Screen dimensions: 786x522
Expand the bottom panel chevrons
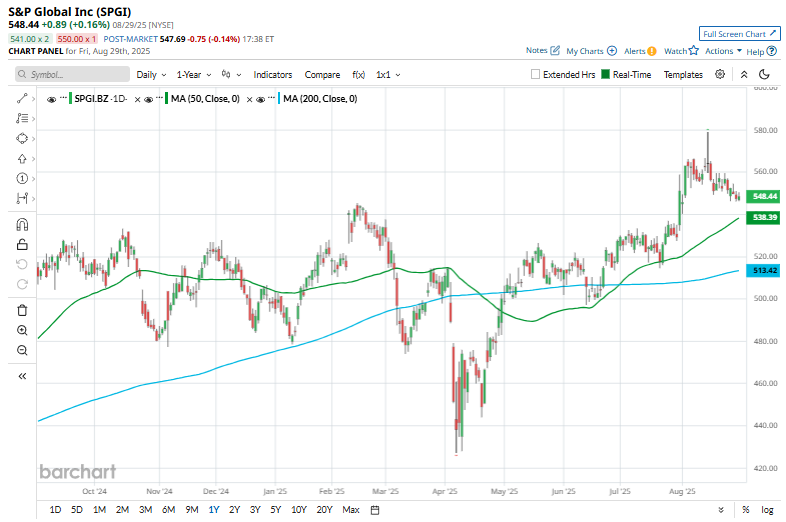[x=721, y=510]
